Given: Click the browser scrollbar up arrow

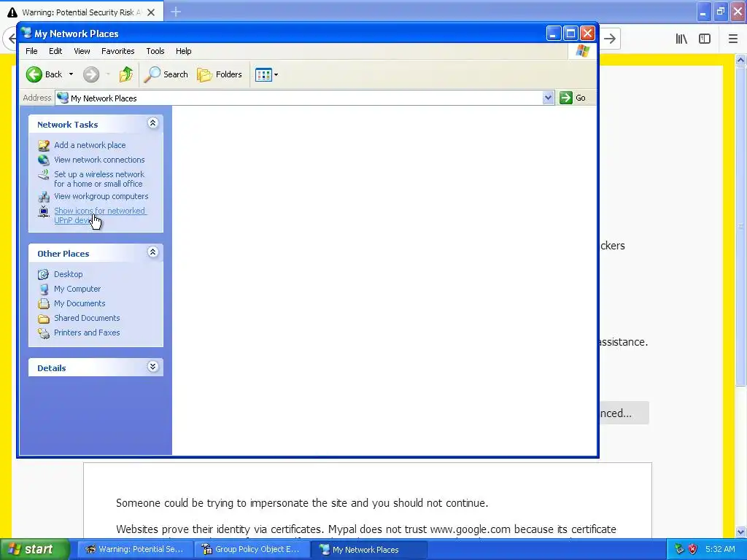Looking at the screenshot, I should click(740, 60).
